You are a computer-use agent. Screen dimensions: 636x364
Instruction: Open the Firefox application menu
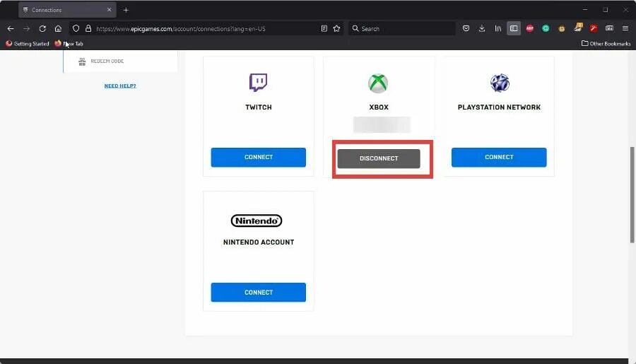tap(625, 28)
